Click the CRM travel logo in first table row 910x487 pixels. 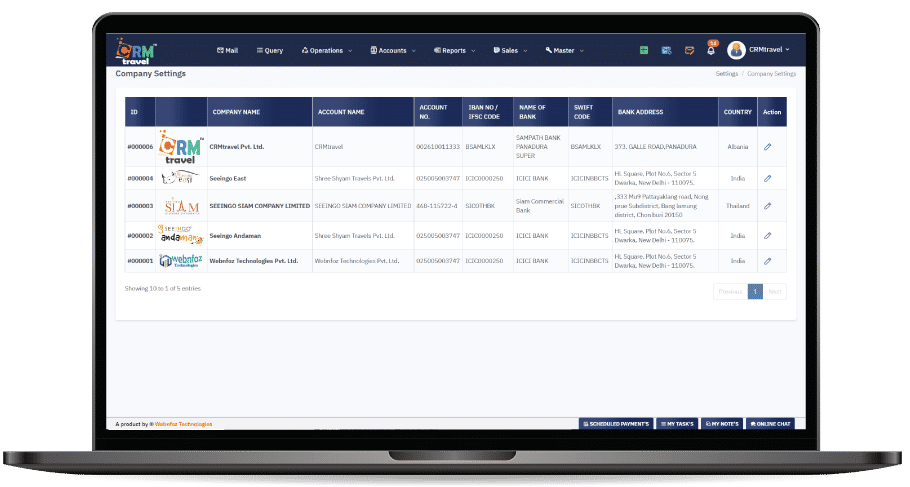click(x=181, y=147)
